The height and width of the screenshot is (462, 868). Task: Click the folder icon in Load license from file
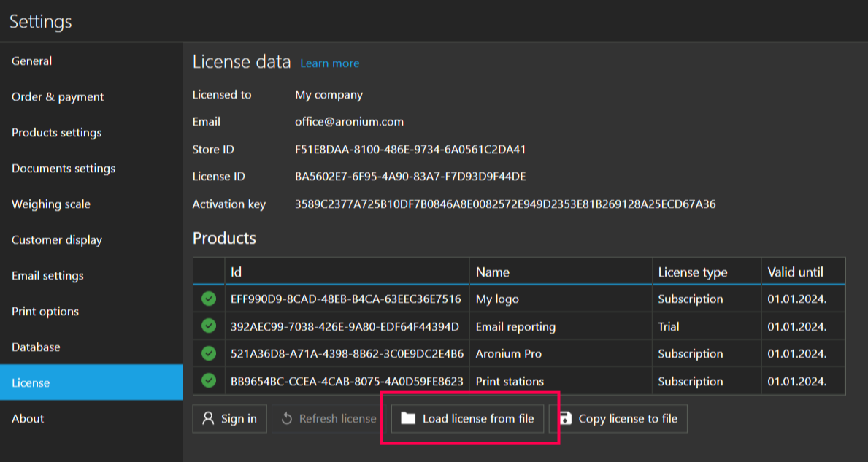pos(410,418)
